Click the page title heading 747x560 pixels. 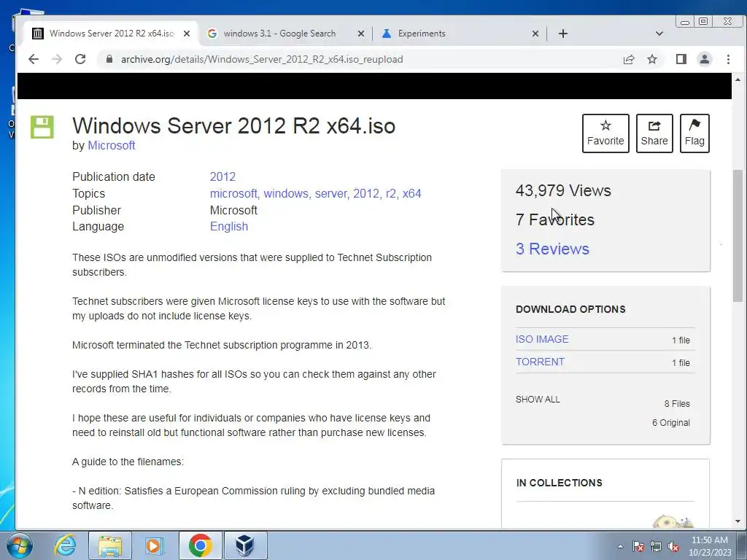point(234,125)
